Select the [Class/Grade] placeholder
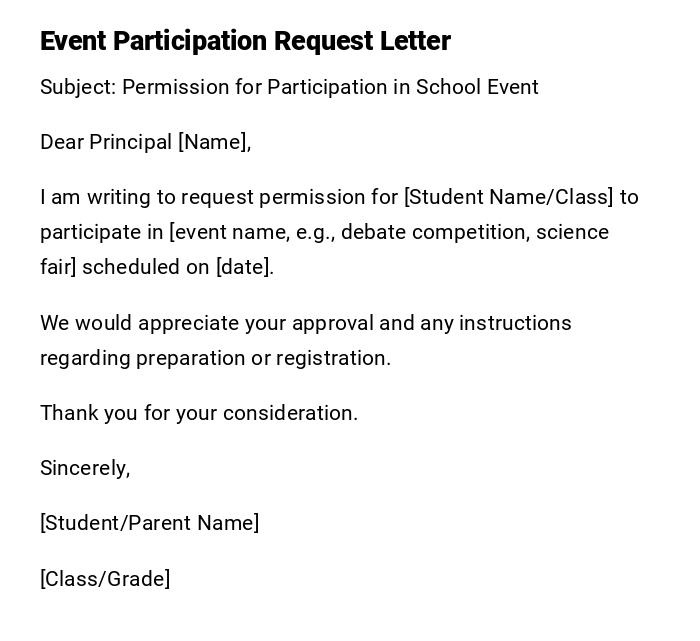The image size is (700, 641). coord(105,579)
